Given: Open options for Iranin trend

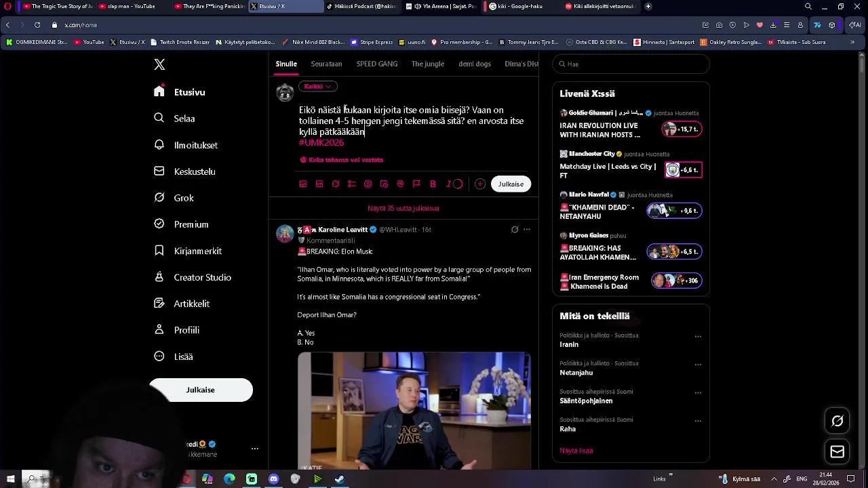Looking at the screenshot, I should [698, 337].
